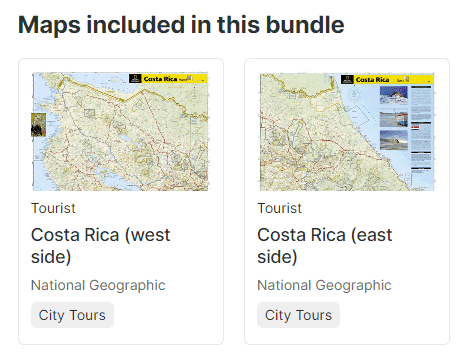Click the yellow Costa Rica banner on east map
464x362 pixels.
tap(393, 80)
